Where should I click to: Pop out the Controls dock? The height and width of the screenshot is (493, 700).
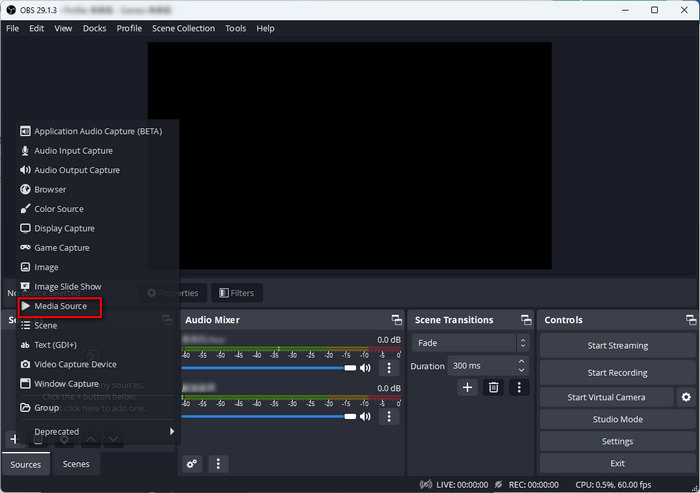click(x=691, y=320)
